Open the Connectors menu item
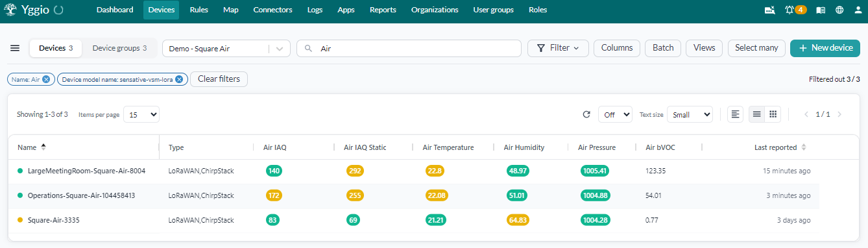The image size is (868, 248). 272,10
